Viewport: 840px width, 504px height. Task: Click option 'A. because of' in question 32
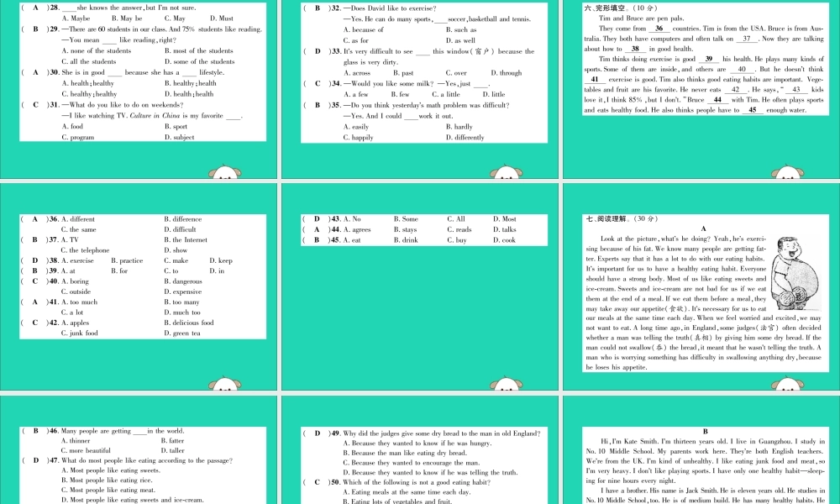(363, 29)
